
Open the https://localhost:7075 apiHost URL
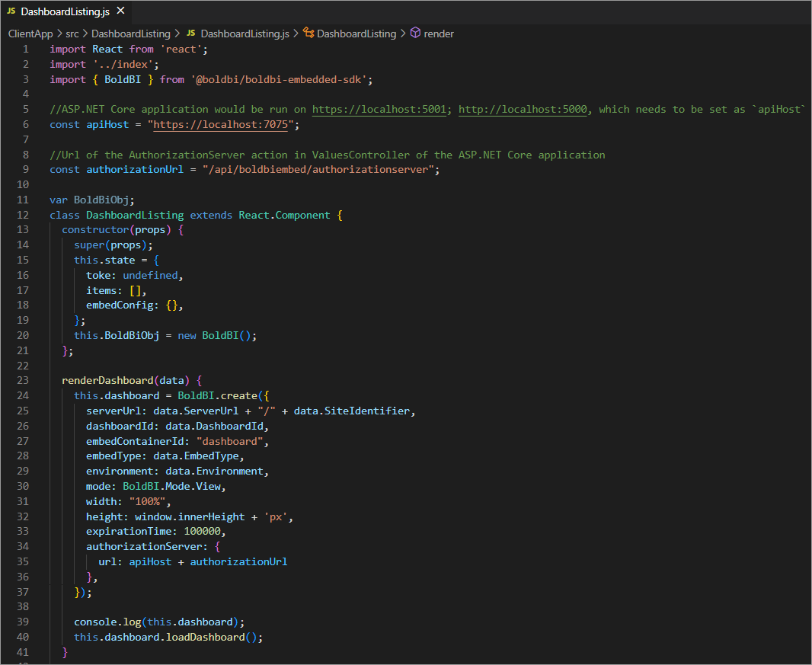tap(219, 124)
